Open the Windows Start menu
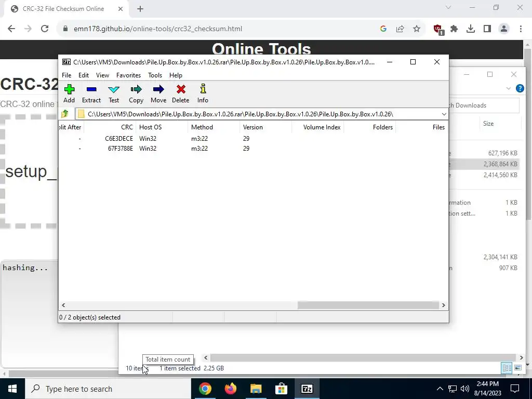The width and height of the screenshot is (532, 399). click(12, 389)
